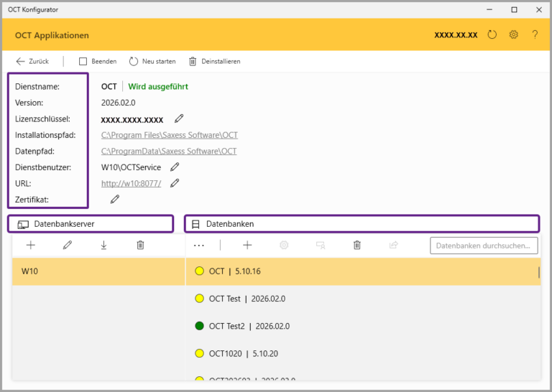
Task: Click the refresh icon in the yellow header
Action: (x=492, y=34)
